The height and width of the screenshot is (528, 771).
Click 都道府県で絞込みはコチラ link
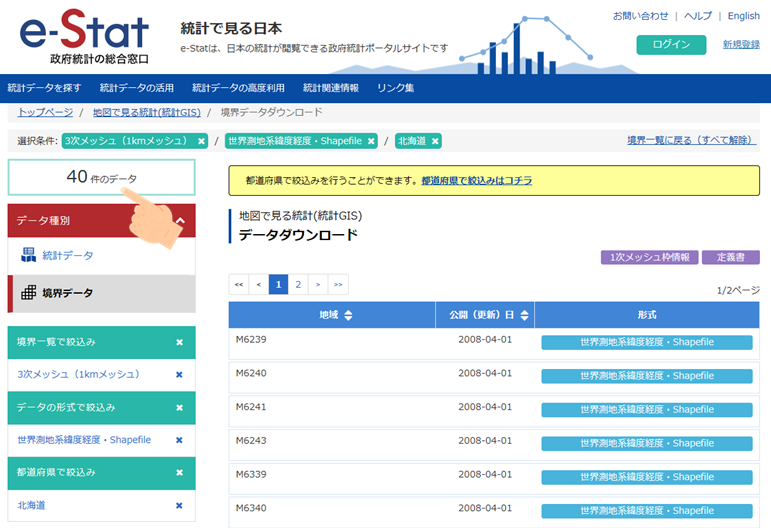point(476,181)
